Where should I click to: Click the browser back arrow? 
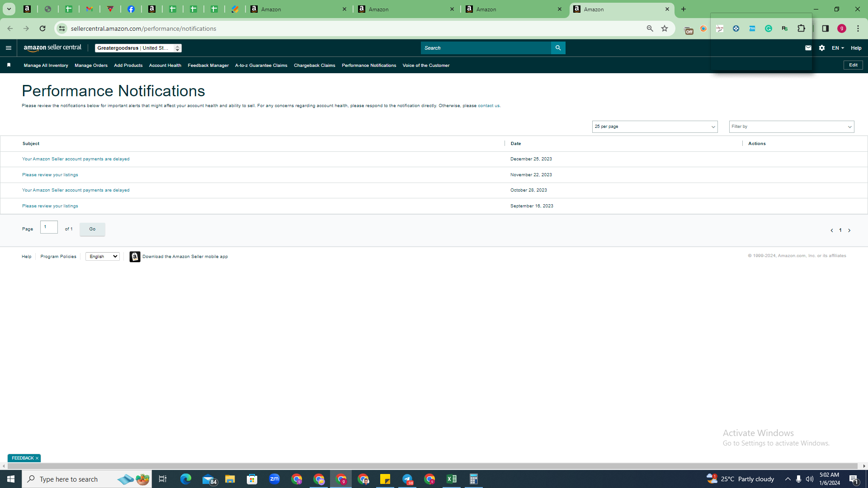coord(10,28)
